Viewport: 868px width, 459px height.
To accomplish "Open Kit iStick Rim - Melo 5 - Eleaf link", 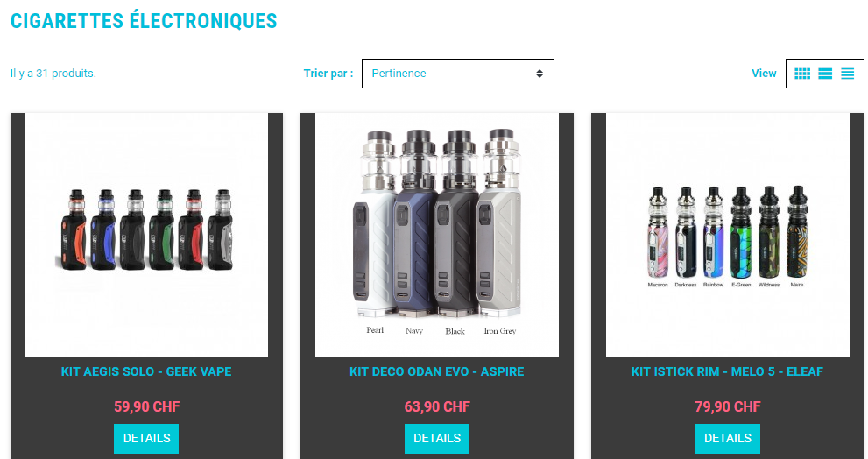I will tap(727, 371).
